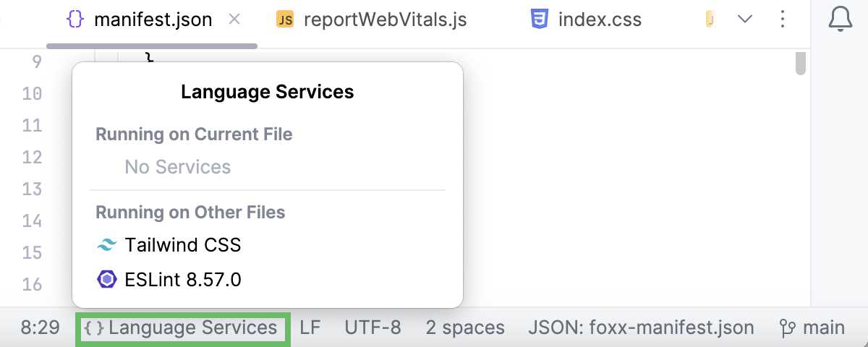Open the editor tabs three-dot menu
This screenshot has width=868, height=347.
[782, 20]
